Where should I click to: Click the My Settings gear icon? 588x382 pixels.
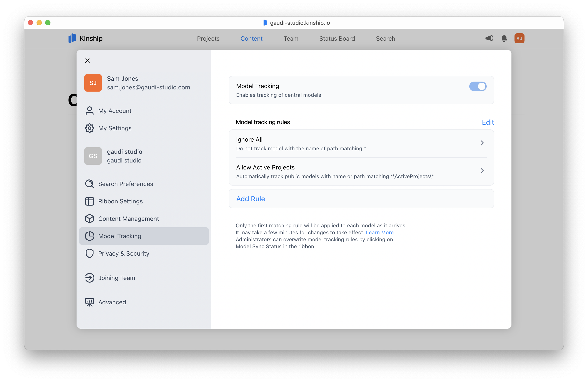[x=89, y=128]
